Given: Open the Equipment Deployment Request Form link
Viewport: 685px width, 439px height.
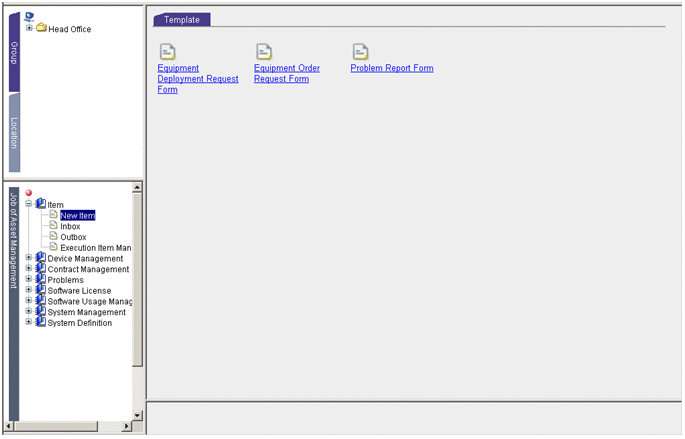Looking at the screenshot, I should pyautogui.click(x=198, y=79).
